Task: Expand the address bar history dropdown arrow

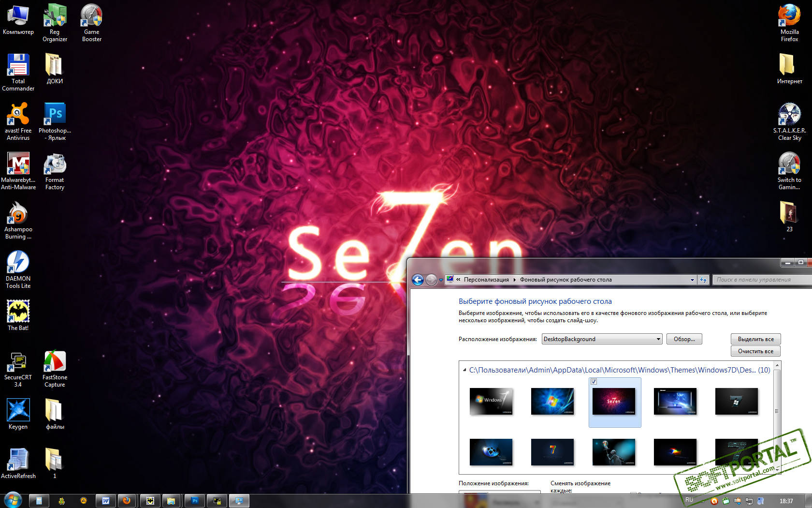Action: tap(692, 280)
